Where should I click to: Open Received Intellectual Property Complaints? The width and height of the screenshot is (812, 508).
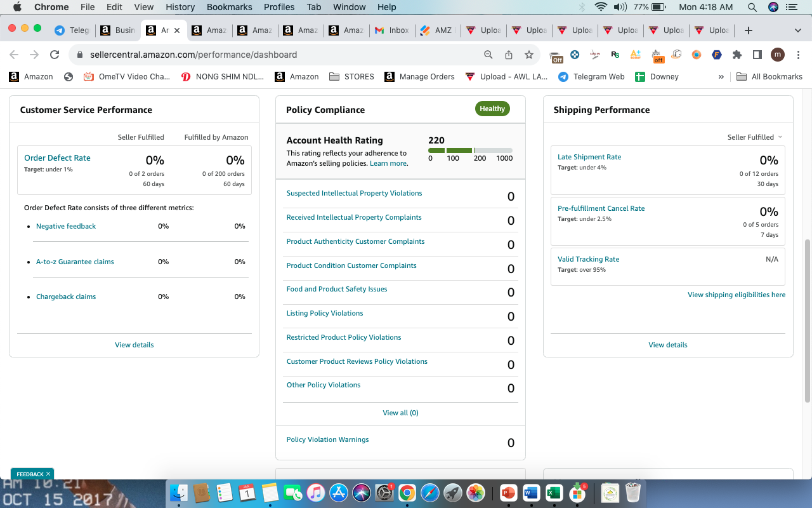tap(354, 217)
